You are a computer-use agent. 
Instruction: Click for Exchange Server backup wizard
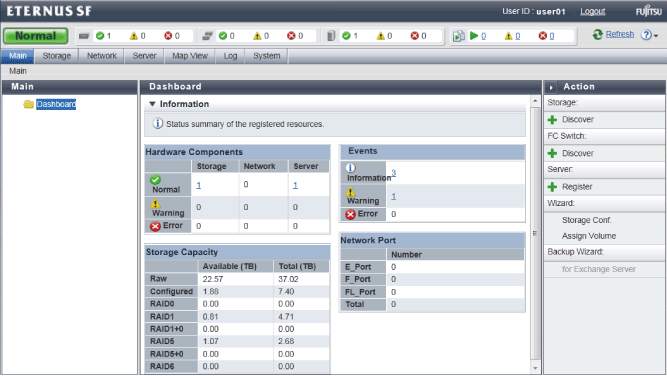point(599,269)
